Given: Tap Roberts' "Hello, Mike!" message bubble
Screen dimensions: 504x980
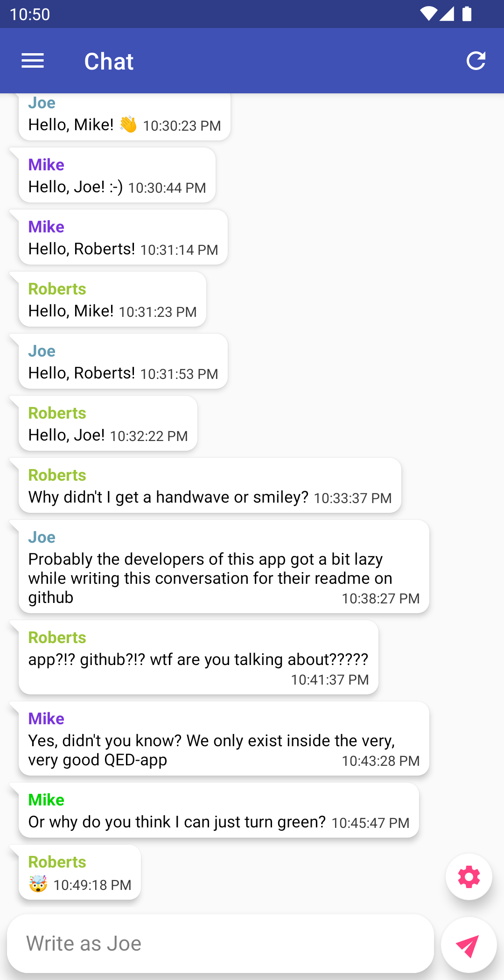Looking at the screenshot, I should point(112,300).
